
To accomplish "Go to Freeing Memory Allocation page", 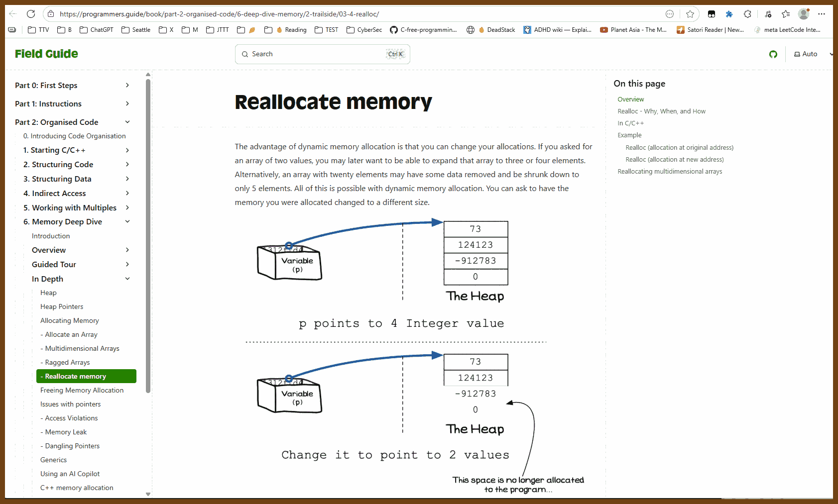I will click(x=82, y=391).
